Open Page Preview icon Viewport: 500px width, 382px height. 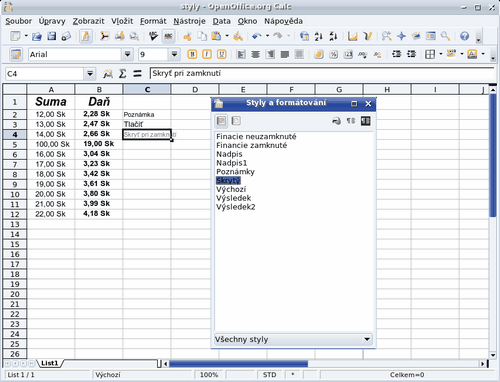134,36
